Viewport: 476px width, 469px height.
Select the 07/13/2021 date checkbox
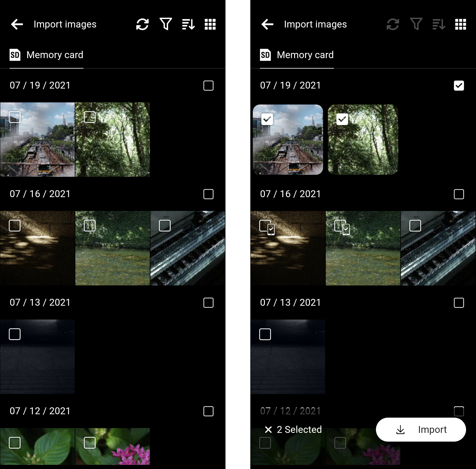coord(208,303)
